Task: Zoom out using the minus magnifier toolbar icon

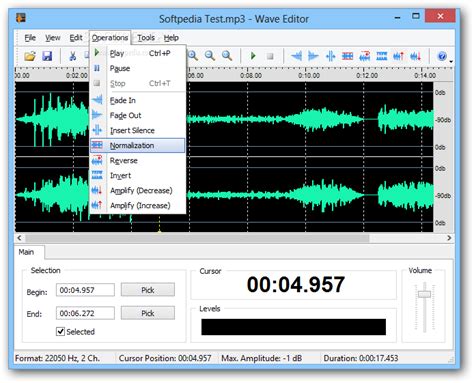Action: 210,56
